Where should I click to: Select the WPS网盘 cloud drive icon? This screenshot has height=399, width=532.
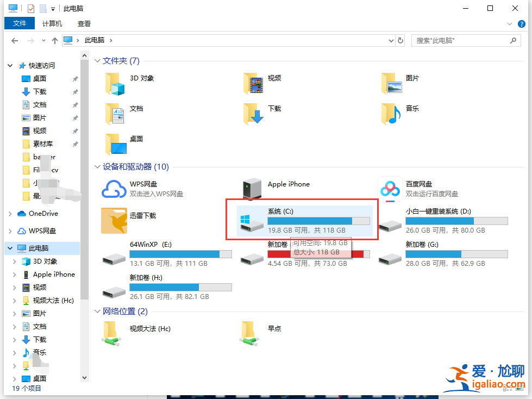tap(114, 190)
